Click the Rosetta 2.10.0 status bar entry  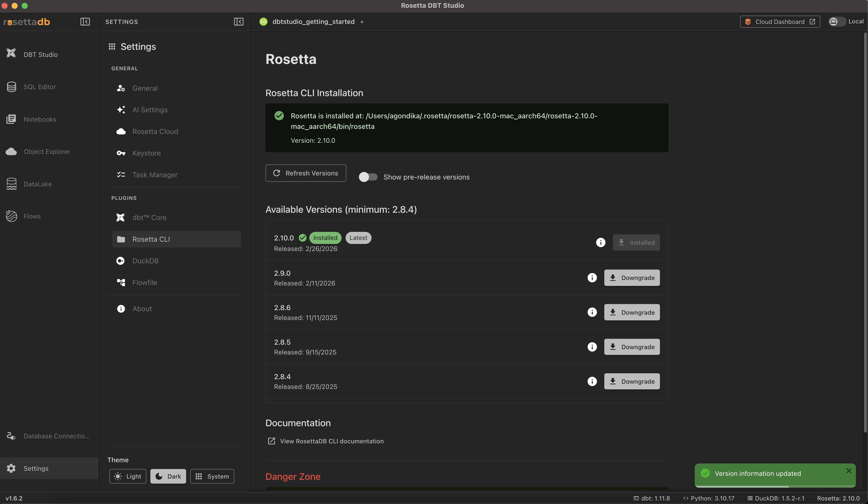[x=838, y=498]
